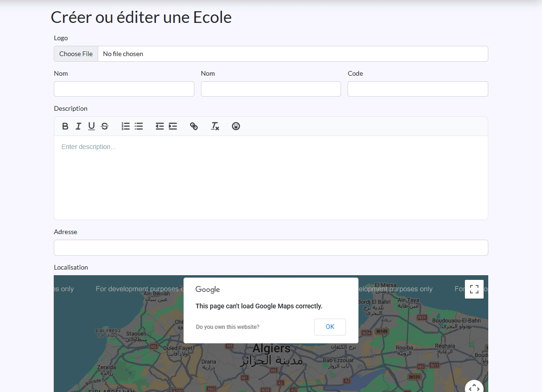
Task: Click the Adresse input field
Action: (x=271, y=248)
